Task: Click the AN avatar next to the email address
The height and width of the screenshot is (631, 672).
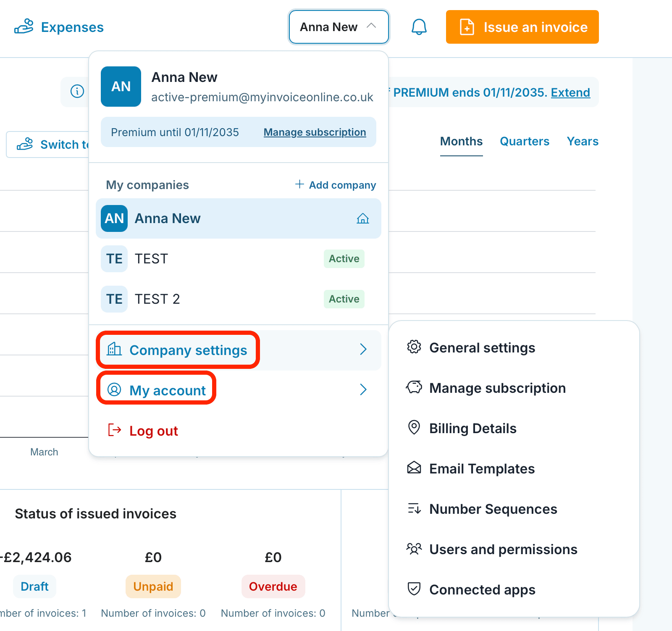Action: click(121, 87)
